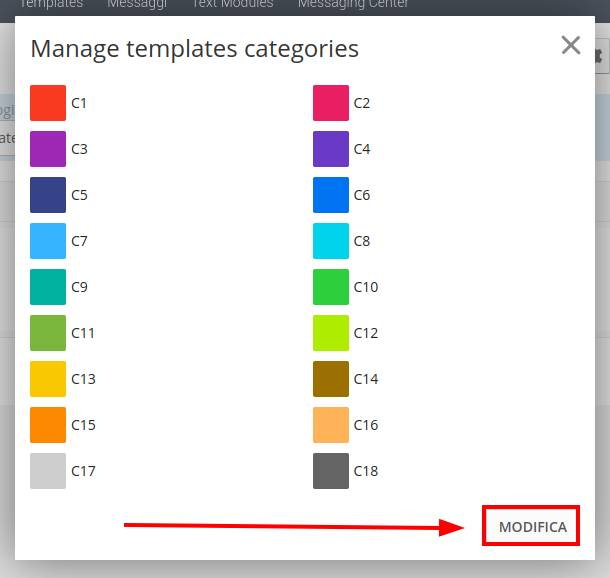Close the Manage templates categories dialog

570,45
